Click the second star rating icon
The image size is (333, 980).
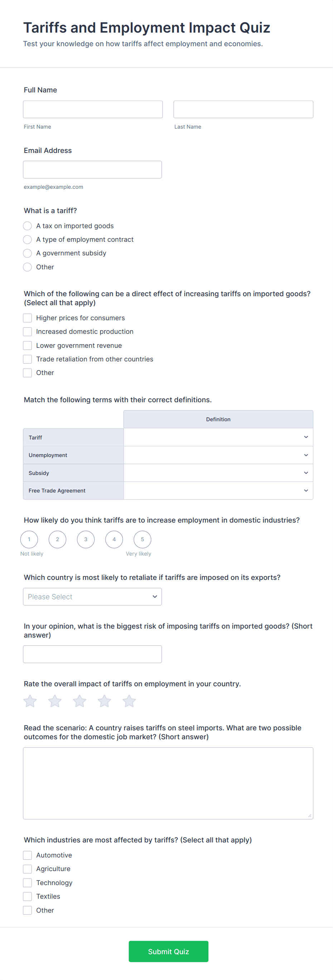point(55,701)
